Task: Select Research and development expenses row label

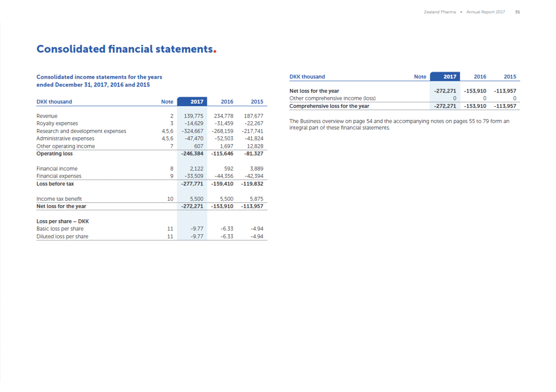Action: coord(81,131)
